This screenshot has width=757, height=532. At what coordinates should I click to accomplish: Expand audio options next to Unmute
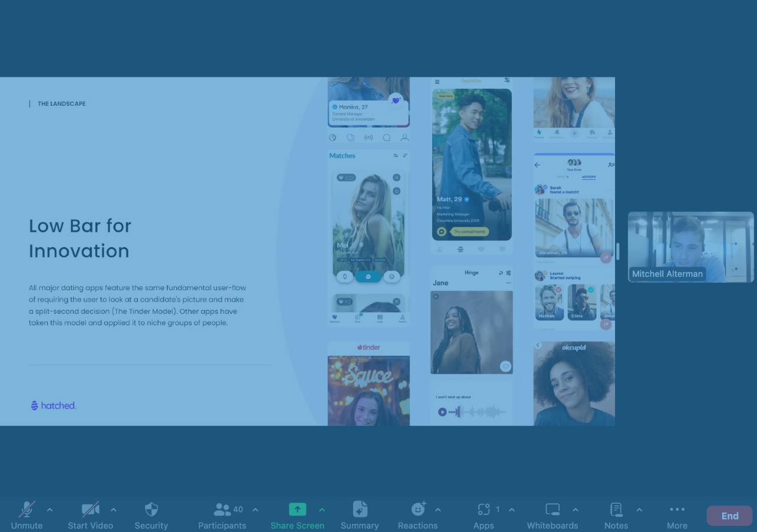click(50, 510)
